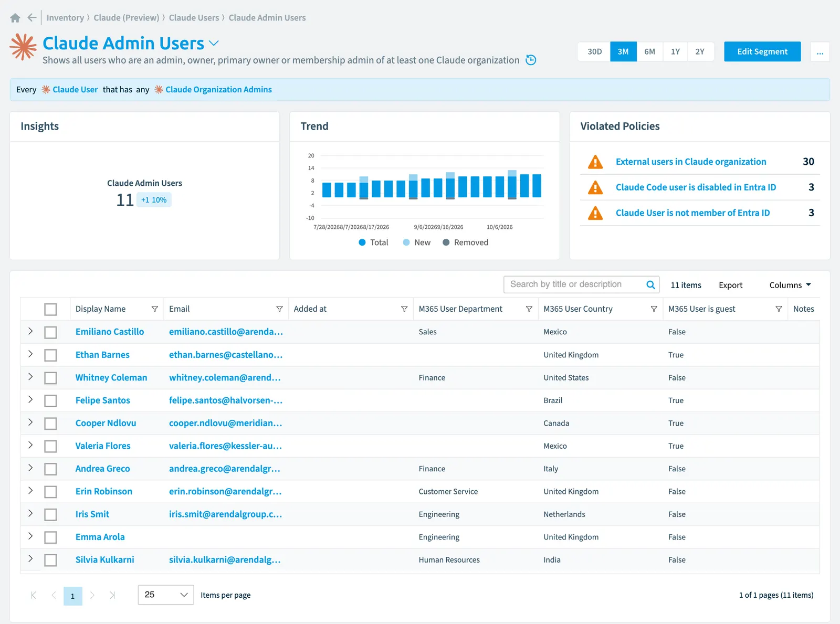Click warning icon for Claude Code user disabled policy

point(595,187)
